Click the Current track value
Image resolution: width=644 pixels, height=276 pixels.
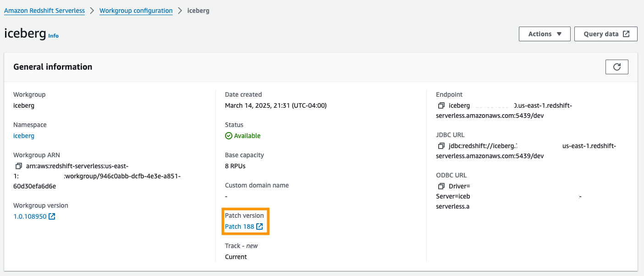click(x=236, y=257)
